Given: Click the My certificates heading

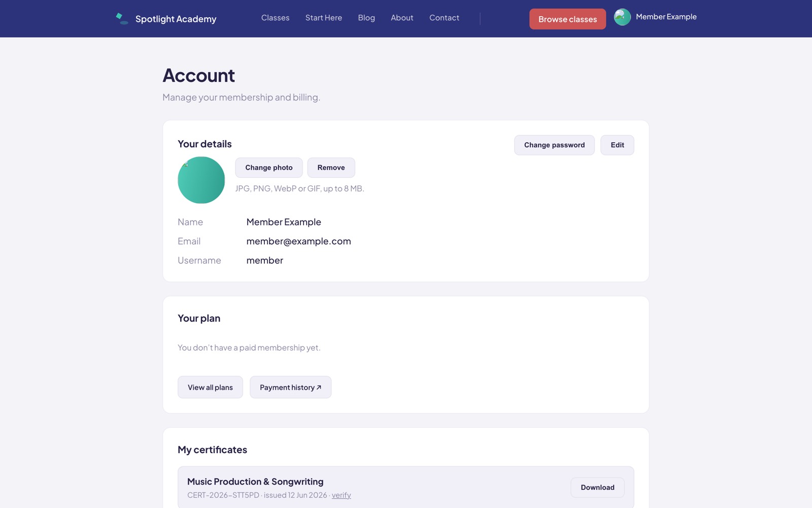Looking at the screenshot, I should (212, 450).
